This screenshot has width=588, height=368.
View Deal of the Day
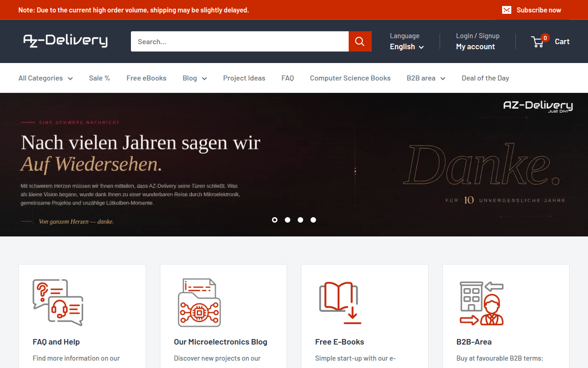pos(486,78)
